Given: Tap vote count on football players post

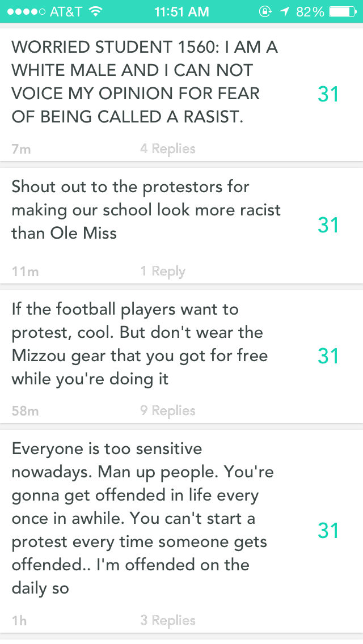Looking at the screenshot, I should coord(328,356).
